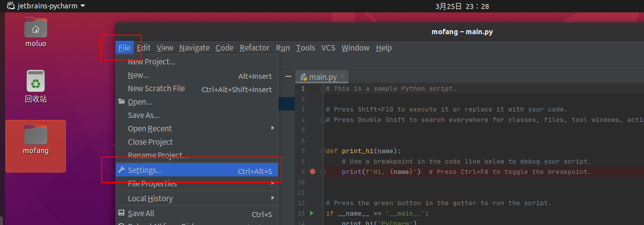
Task: Select Save As... menu entry
Action: [x=197, y=115]
